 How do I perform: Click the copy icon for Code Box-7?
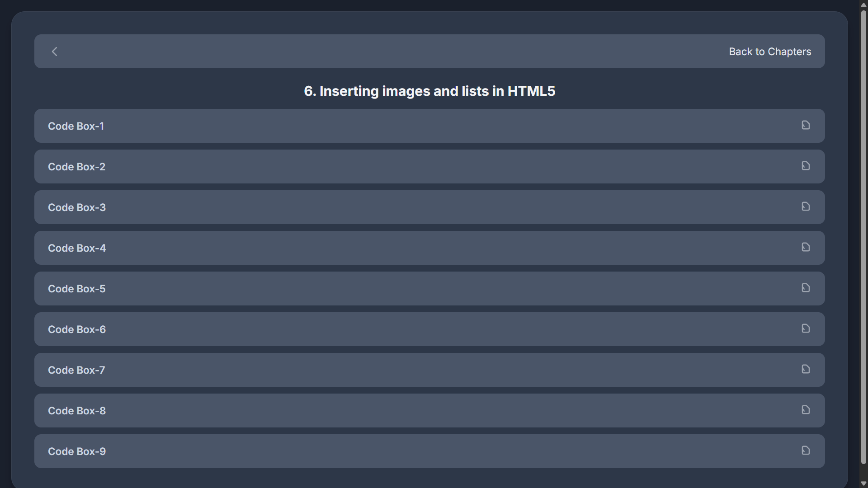(806, 369)
